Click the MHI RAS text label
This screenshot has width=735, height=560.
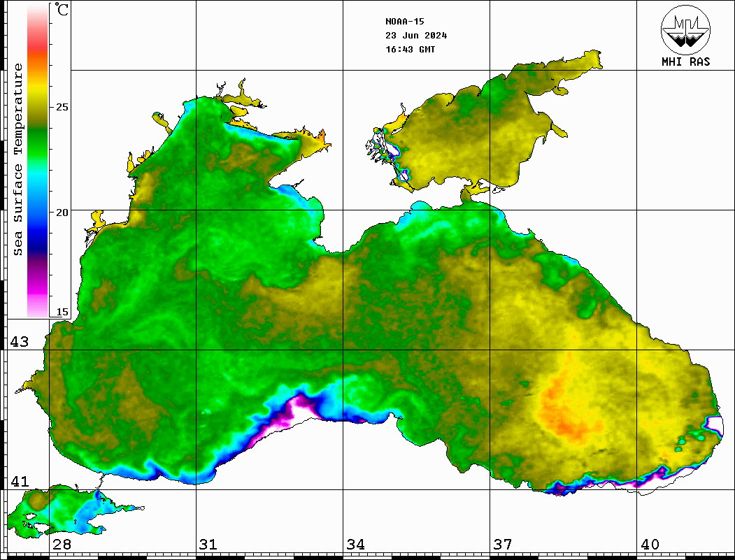click(x=685, y=62)
